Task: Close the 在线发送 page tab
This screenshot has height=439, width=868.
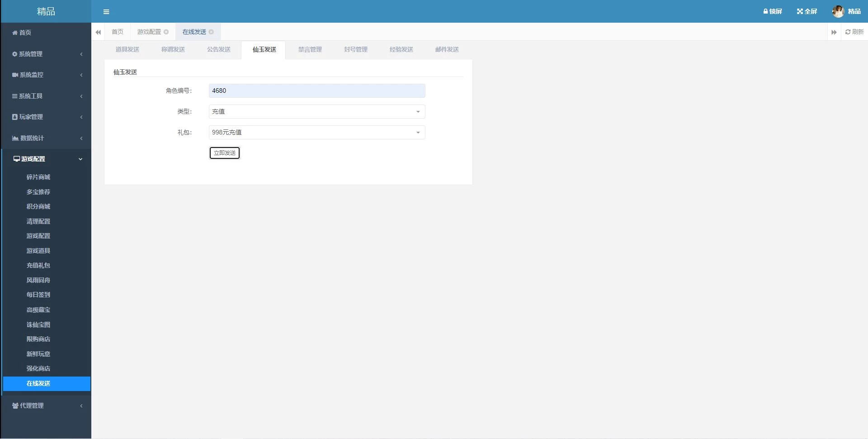Action: (x=211, y=32)
